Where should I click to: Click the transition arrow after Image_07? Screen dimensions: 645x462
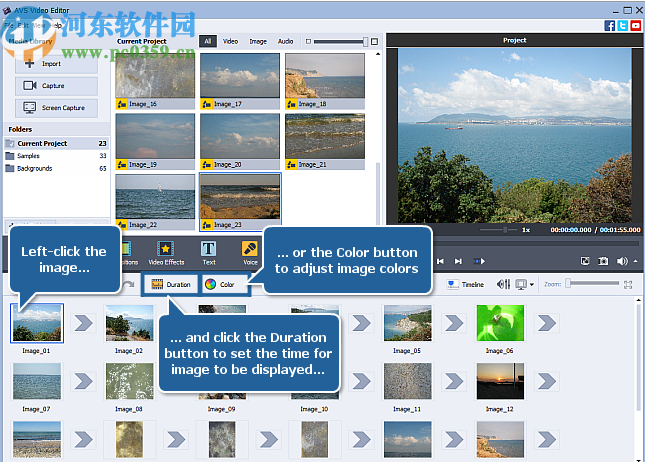(84, 381)
